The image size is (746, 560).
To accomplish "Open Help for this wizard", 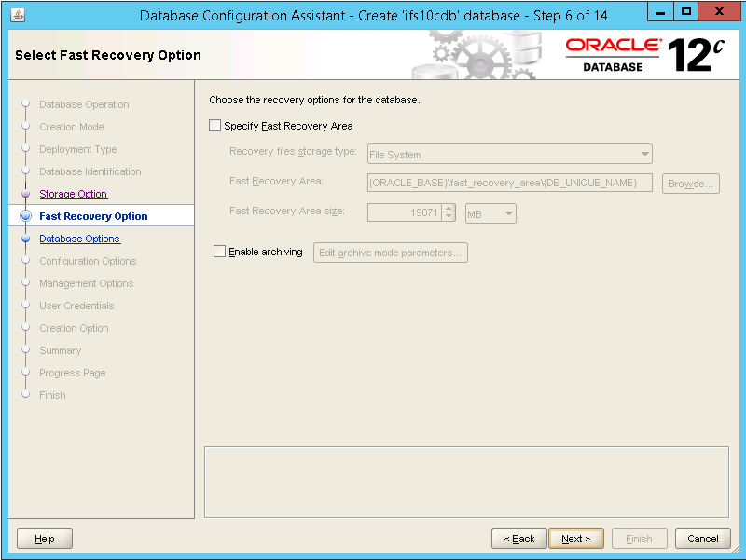I will [x=45, y=539].
